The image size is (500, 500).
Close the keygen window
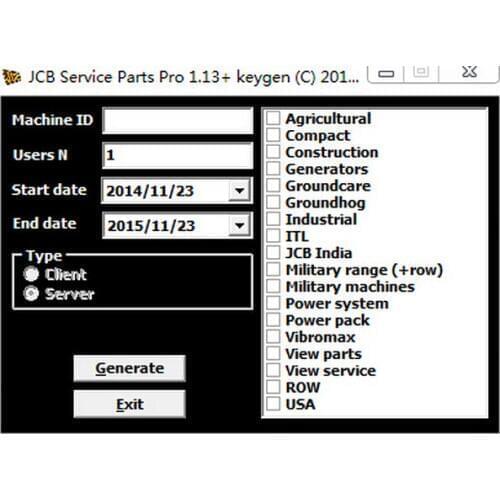point(469,73)
